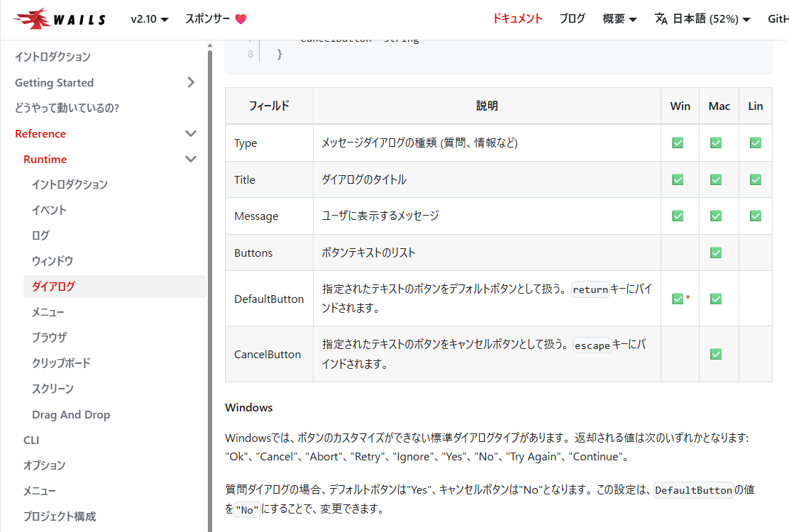Viewport: 789px width, 532px height.
Task: Collapse the Runtime section
Action: pos(190,159)
